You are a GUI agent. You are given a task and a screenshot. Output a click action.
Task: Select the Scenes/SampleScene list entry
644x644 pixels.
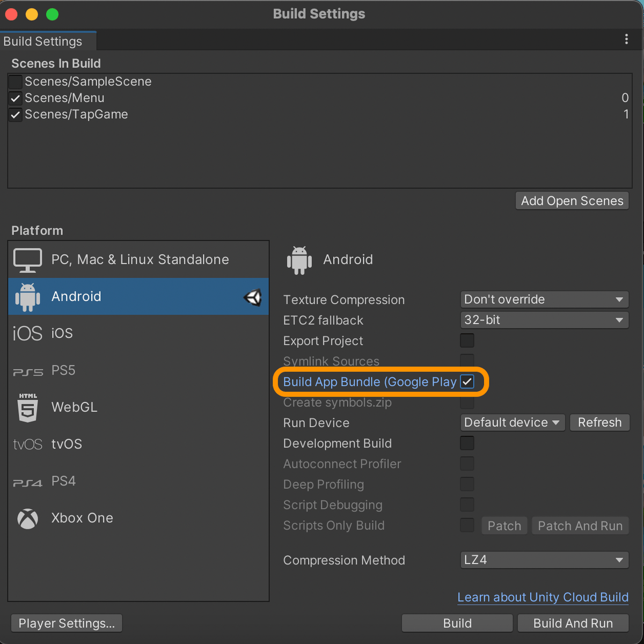click(87, 82)
